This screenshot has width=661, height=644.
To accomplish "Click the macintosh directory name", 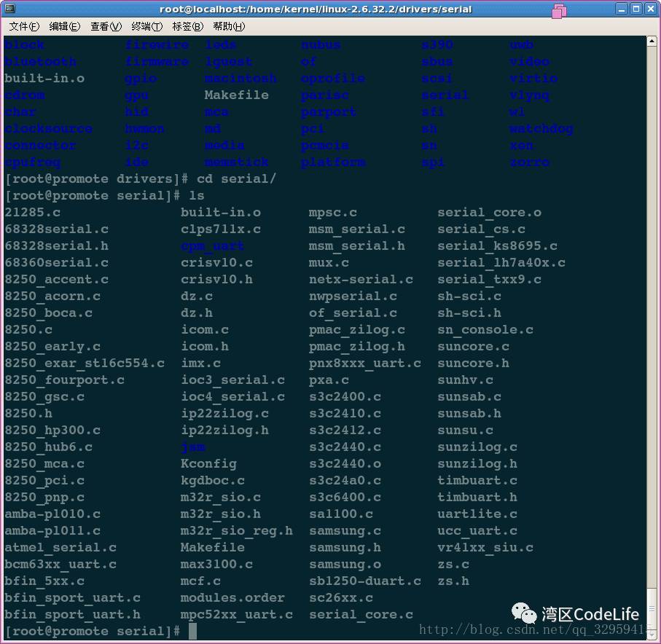I will coord(240,78).
